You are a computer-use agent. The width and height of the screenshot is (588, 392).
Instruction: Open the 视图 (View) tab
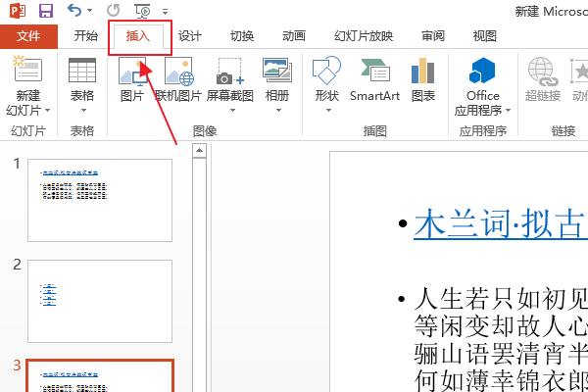(484, 36)
